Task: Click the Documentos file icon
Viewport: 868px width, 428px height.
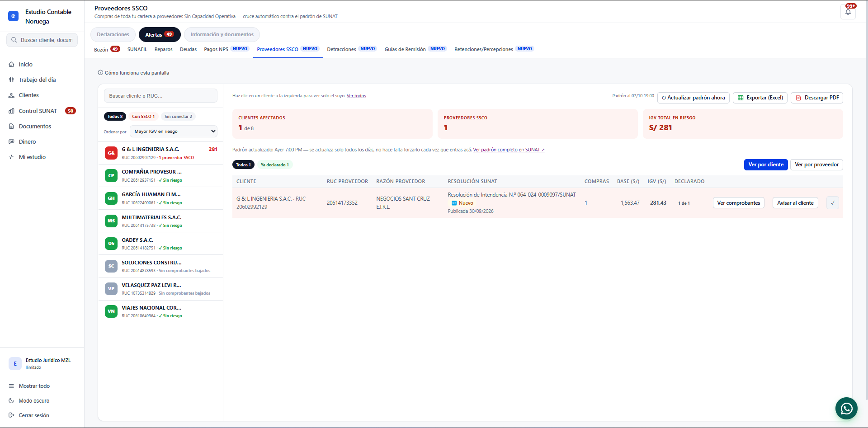Action: click(x=11, y=127)
